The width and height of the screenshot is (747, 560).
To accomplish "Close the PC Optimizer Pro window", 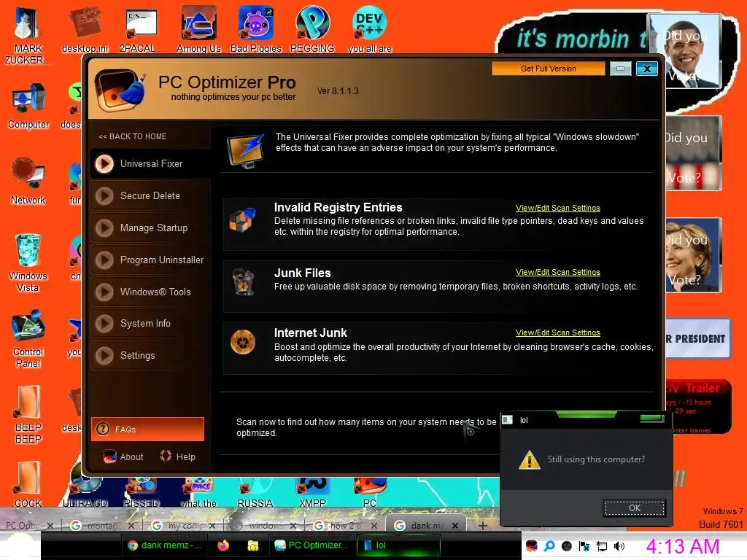I will pos(647,69).
